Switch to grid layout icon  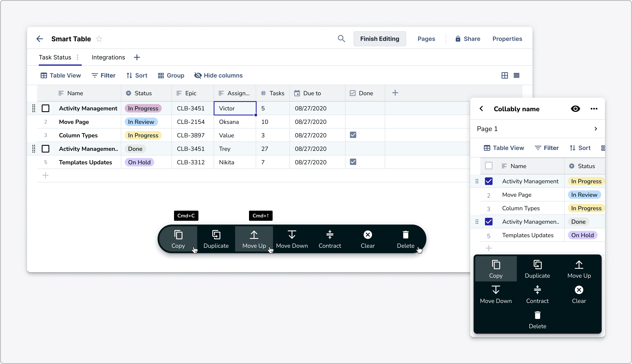(x=505, y=75)
